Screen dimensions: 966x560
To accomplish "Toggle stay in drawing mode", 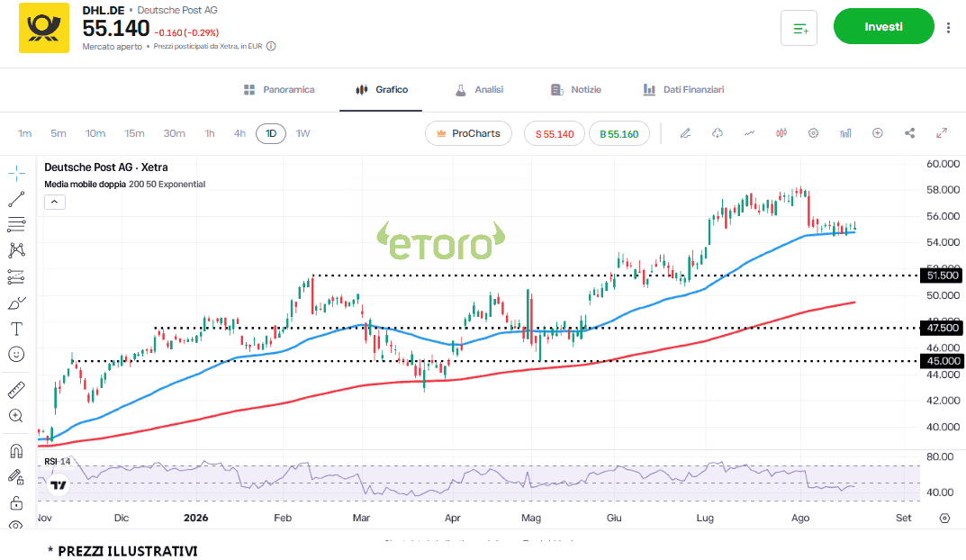I will tap(16, 476).
